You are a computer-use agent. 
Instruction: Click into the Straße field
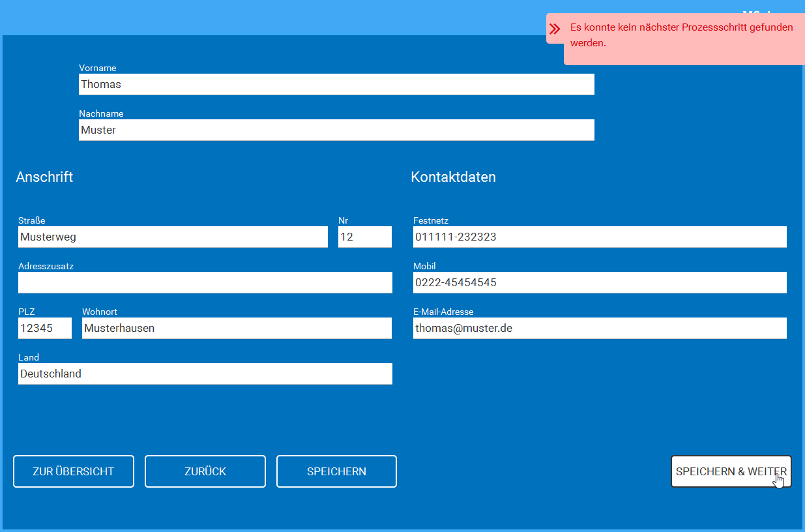point(173,237)
